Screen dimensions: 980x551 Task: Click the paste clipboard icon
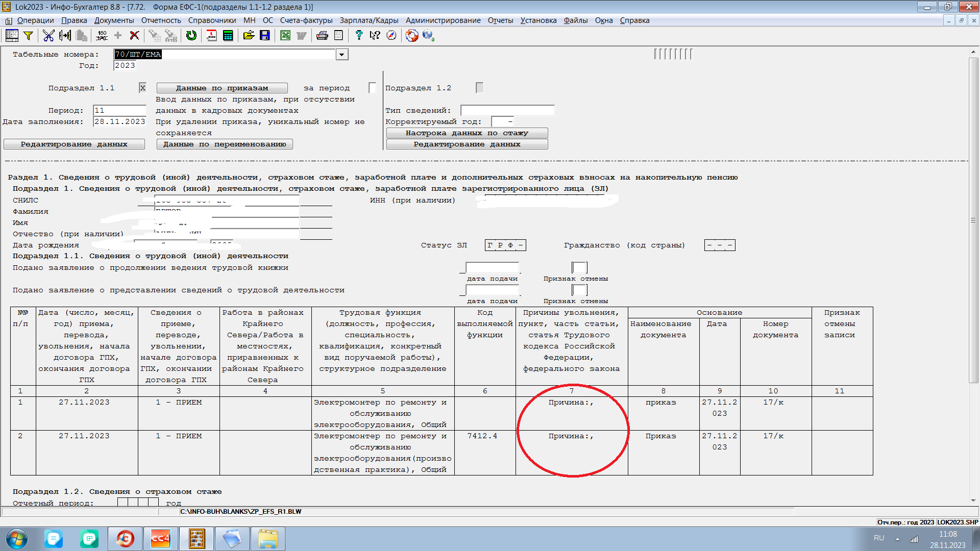(x=81, y=35)
